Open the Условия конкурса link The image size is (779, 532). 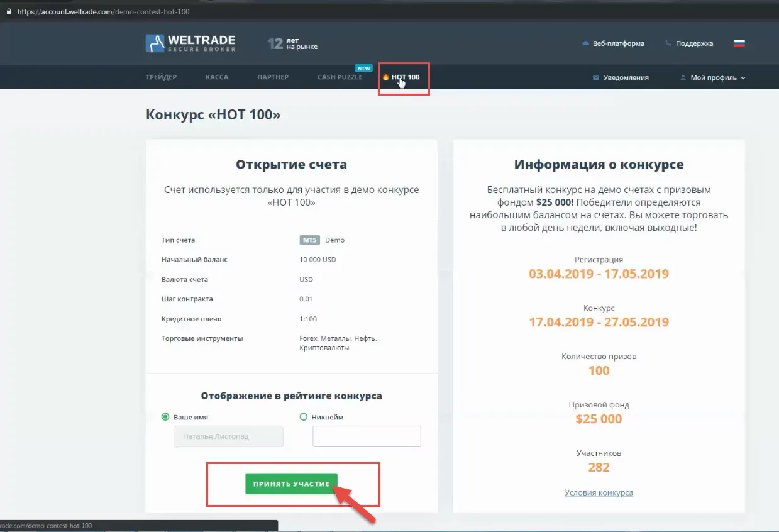click(x=599, y=492)
